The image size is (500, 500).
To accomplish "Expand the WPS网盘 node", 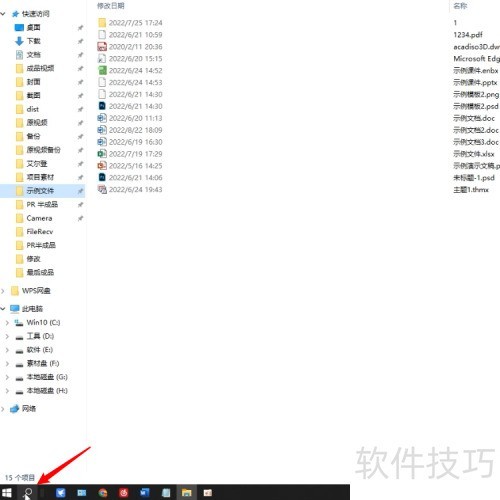I will click(x=3, y=291).
